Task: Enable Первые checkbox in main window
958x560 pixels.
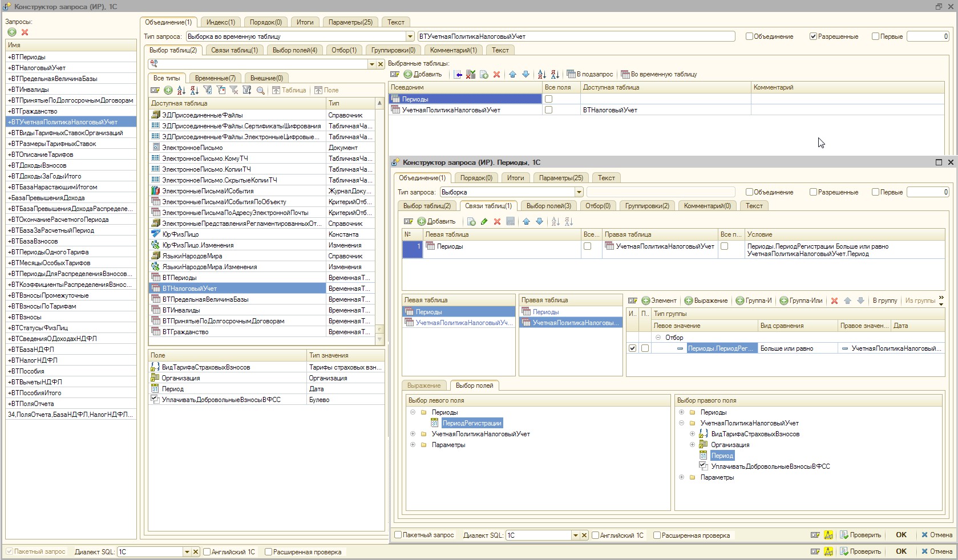Action: (x=875, y=36)
